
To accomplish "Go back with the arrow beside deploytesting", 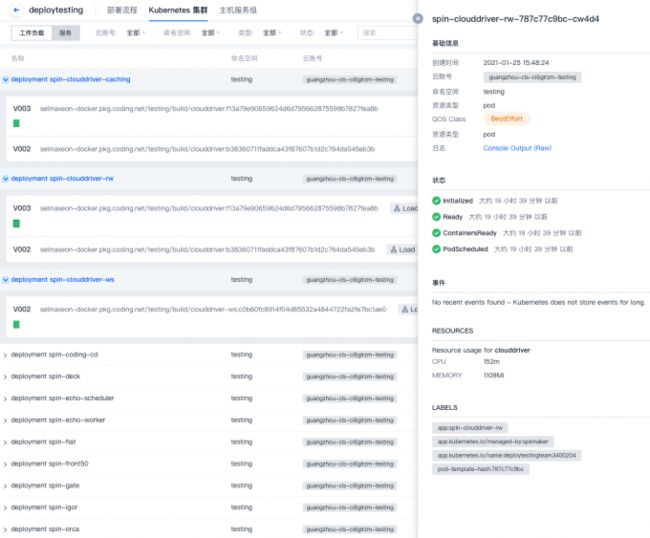I will (16, 10).
